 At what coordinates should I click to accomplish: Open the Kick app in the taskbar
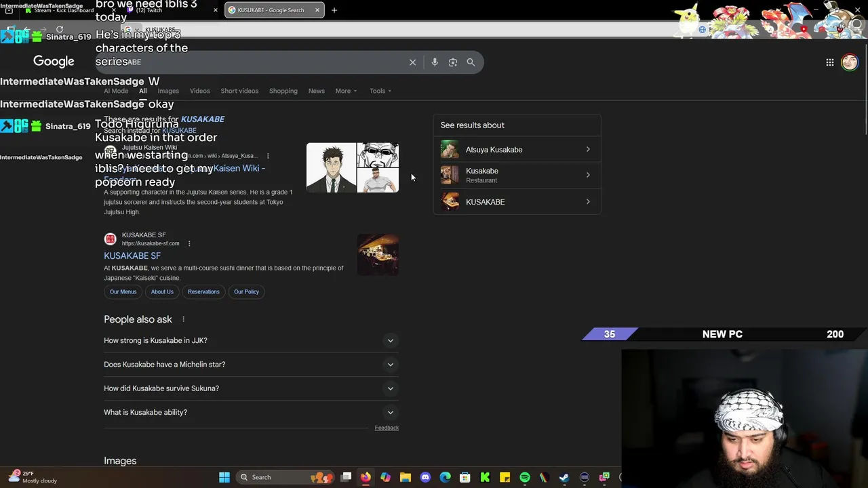point(485,477)
